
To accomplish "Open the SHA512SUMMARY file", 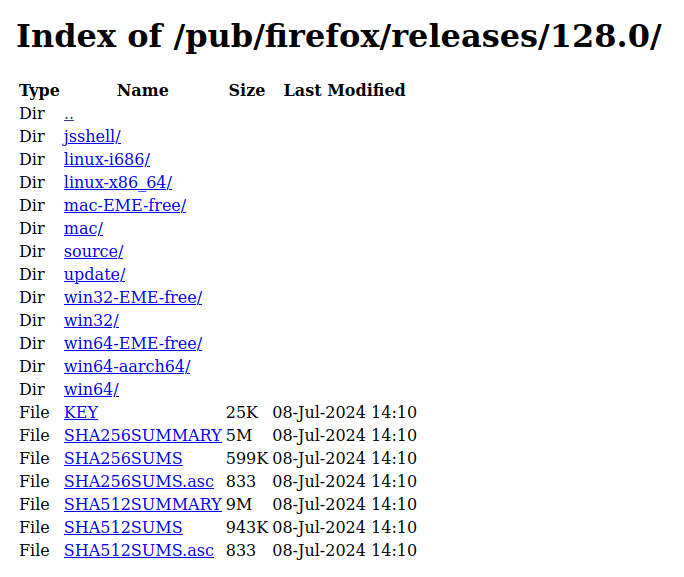I will click(x=143, y=505).
